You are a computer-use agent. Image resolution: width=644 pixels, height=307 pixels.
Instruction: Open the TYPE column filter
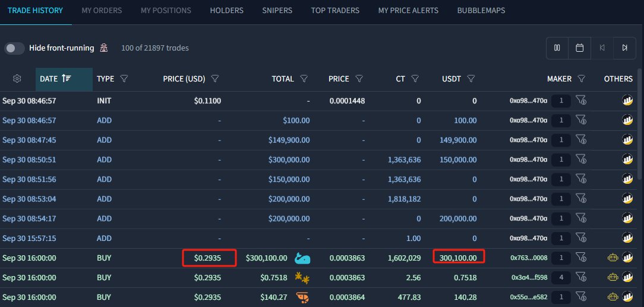pos(124,79)
